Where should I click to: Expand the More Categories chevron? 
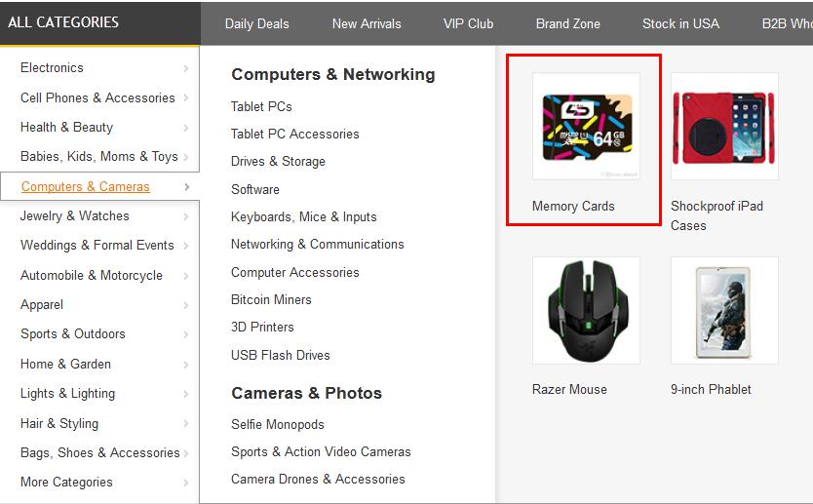pos(186,483)
